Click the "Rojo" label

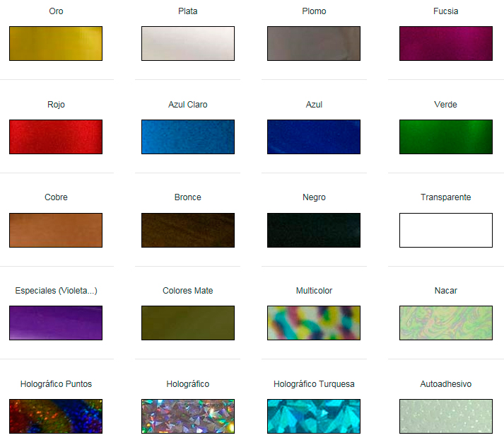pos(56,105)
